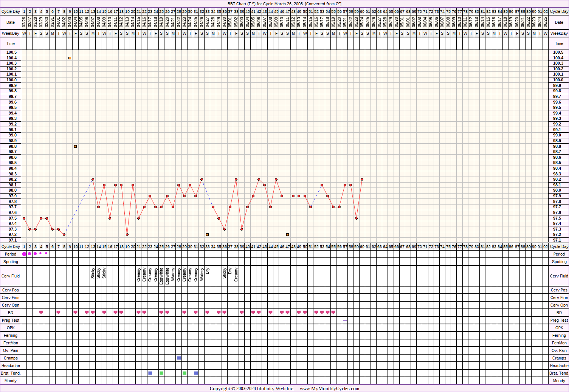This screenshot has height=392, width=569.
Task: Click the Eggwhite fluid label on cycle day 25
Action: (161, 276)
